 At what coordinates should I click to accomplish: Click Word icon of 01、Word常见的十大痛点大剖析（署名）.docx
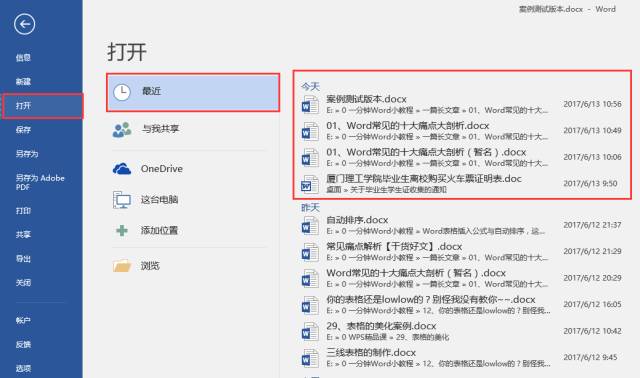click(310, 158)
